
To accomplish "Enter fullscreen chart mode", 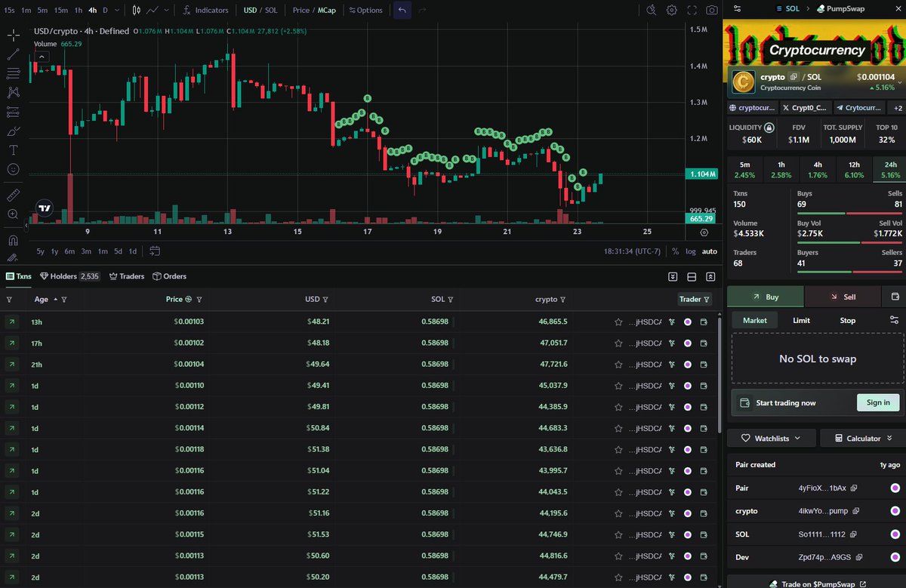I will (x=692, y=11).
